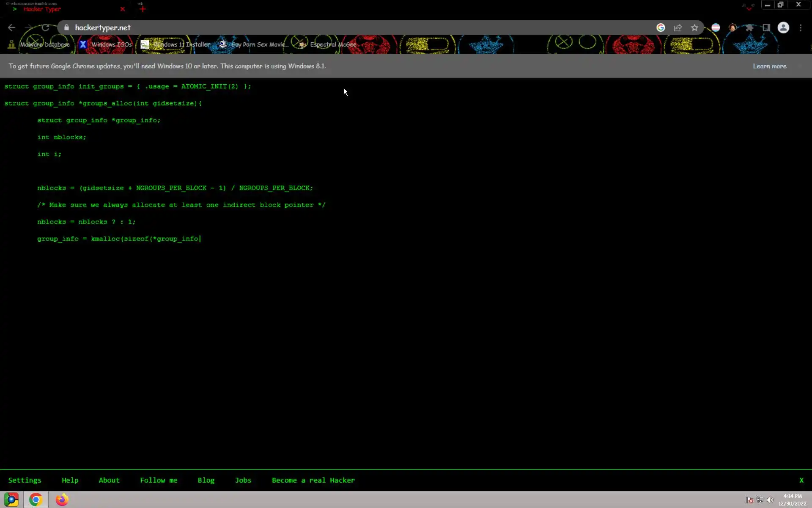
Task: Expand the tab search chevron
Action: [749, 8]
